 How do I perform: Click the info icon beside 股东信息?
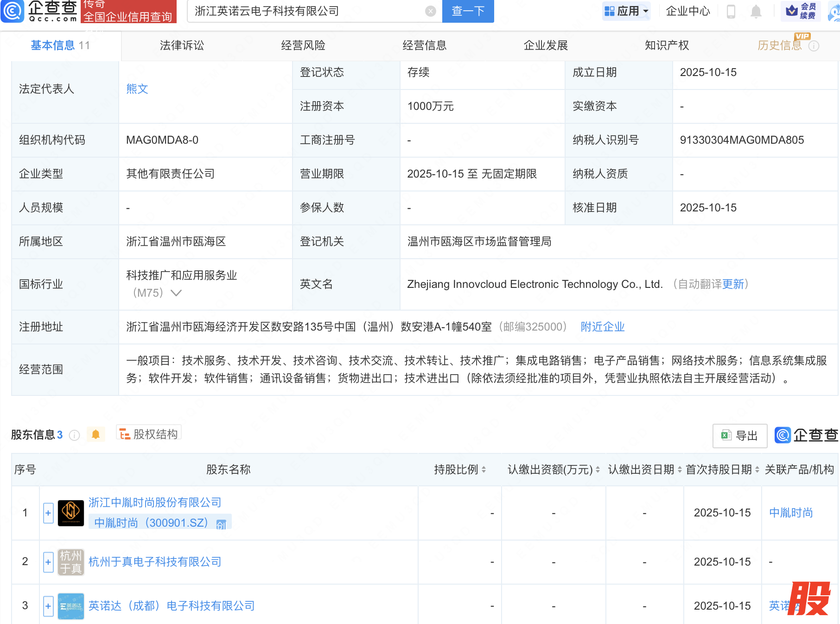coord(74,435)
